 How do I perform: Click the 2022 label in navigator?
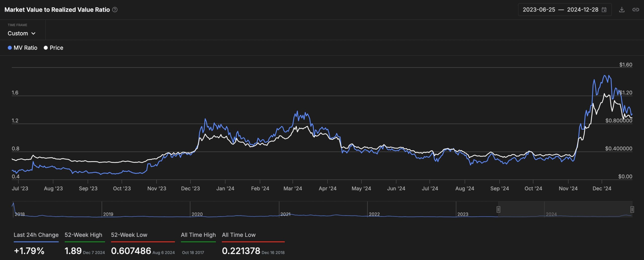pos(374,214)
